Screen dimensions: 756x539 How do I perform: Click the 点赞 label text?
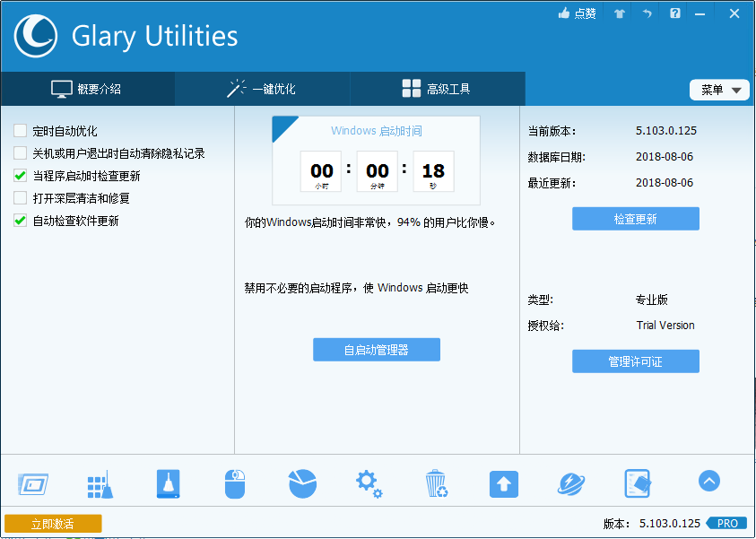pos(585,13)
